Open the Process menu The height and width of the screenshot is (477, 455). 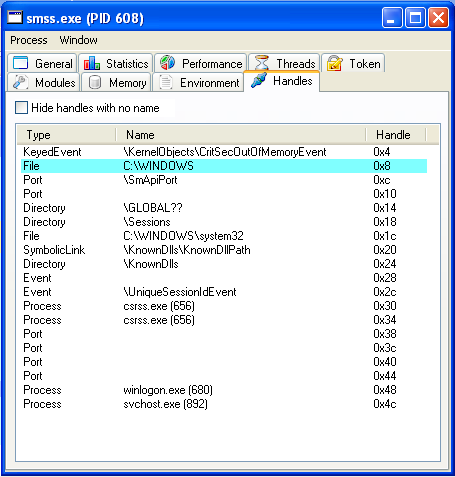click(29, 40)
